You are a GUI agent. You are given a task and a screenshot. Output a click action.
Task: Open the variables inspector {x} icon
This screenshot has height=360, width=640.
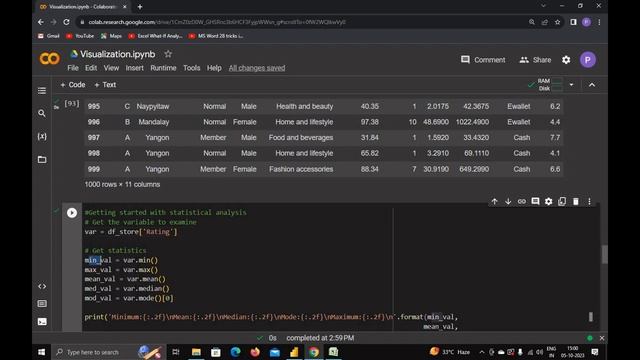[42, 136]
